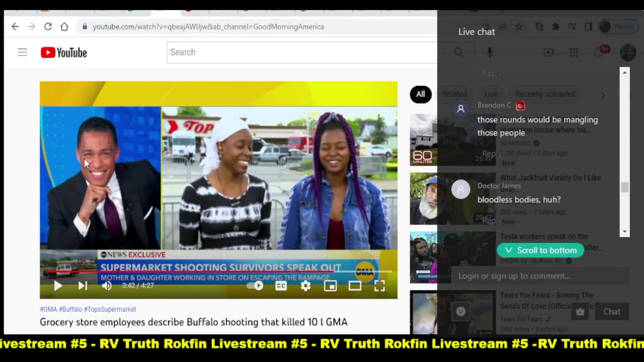The image size is (644, 362).
Task: Open the #TopsSupermarket hashtag link
Action: [x=110, y=309]
